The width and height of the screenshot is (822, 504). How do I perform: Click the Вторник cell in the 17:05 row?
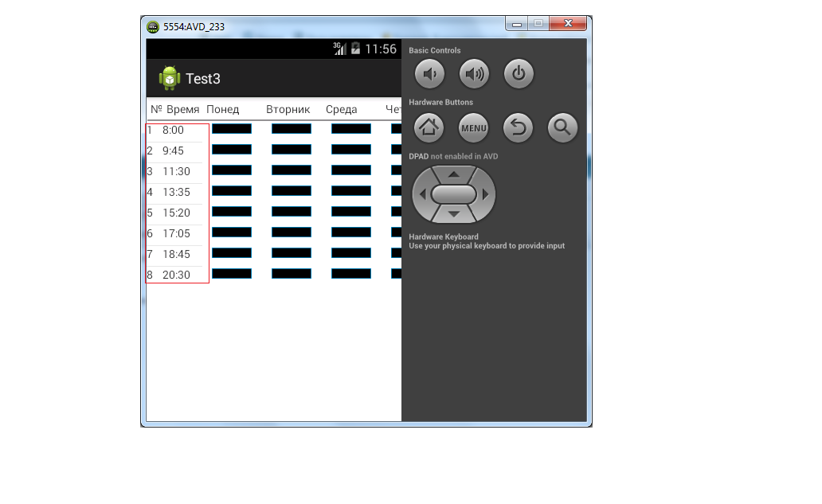click(x=292, y=232)
